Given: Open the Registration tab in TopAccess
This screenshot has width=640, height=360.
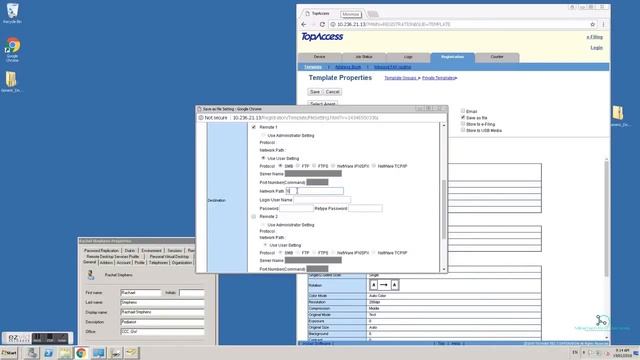Looking at the screenshot, I should pos(452,57).
